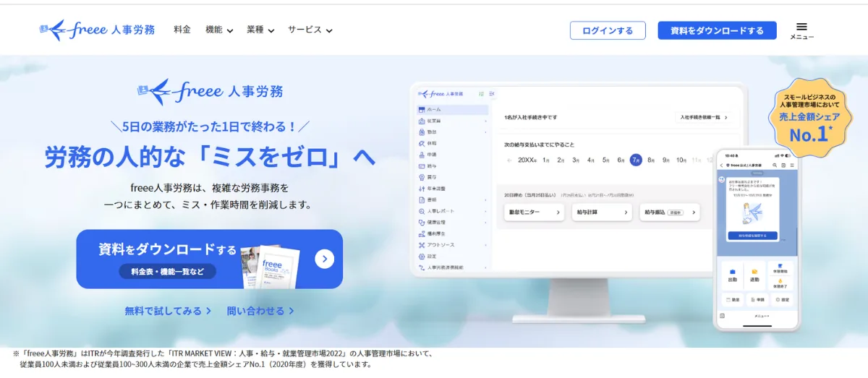868x378 pixels.
Task: Select month 5月 in the mockup calendar
Action: pos(605,160)
